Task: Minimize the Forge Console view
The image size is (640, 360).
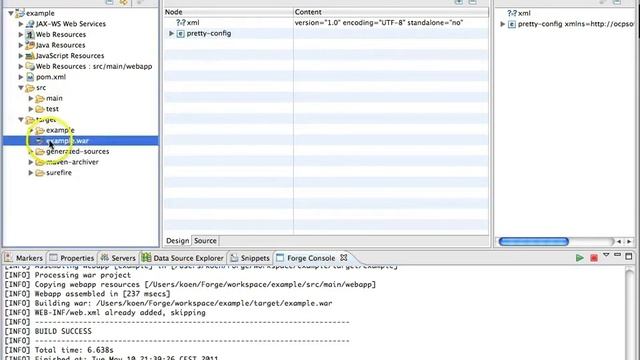Action: 617,256
